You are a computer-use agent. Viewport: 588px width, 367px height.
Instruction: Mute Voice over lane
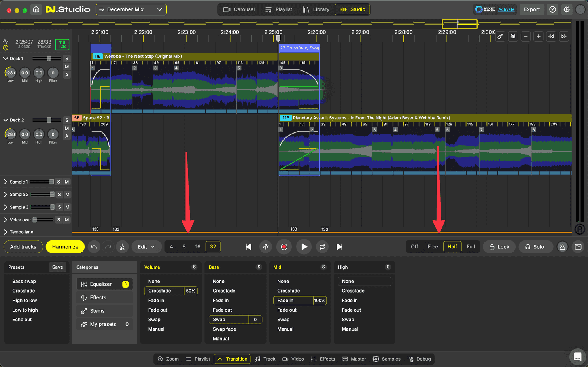[67, 220]
